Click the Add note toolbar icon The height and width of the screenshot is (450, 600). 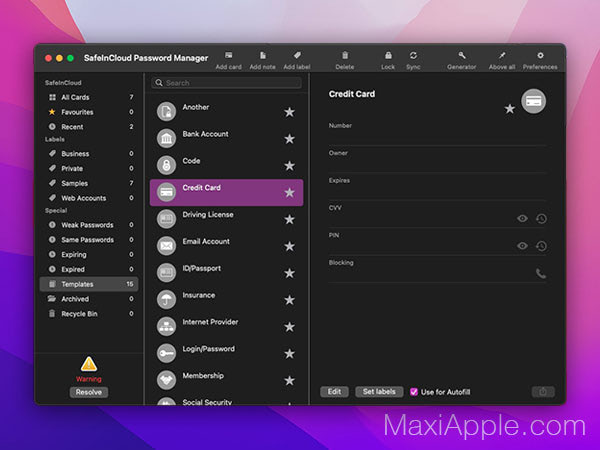(x=262, y=55)
